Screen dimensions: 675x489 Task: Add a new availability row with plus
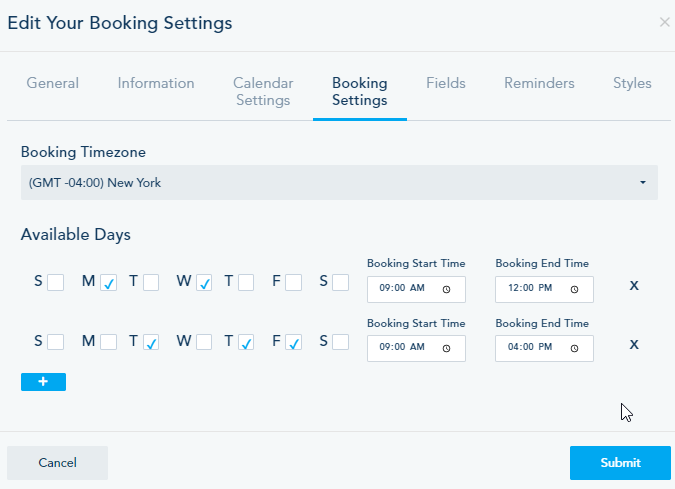click(x=43, y=382)
